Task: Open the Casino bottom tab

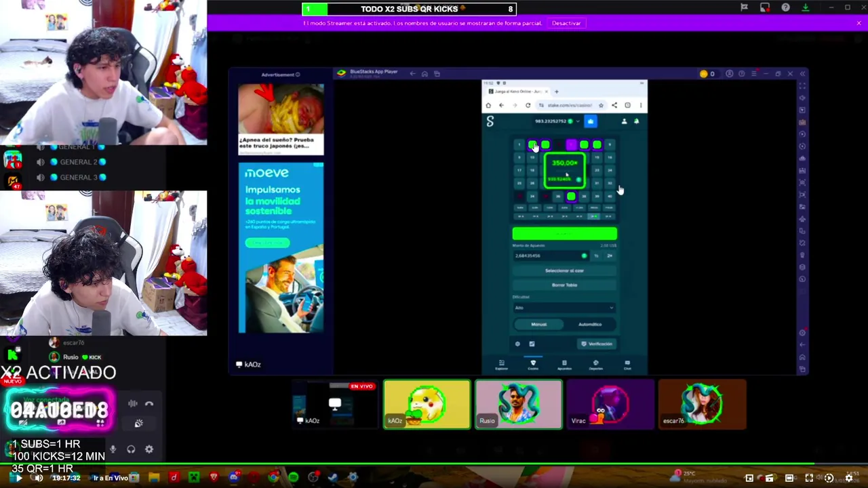Action: click(533, 365)
